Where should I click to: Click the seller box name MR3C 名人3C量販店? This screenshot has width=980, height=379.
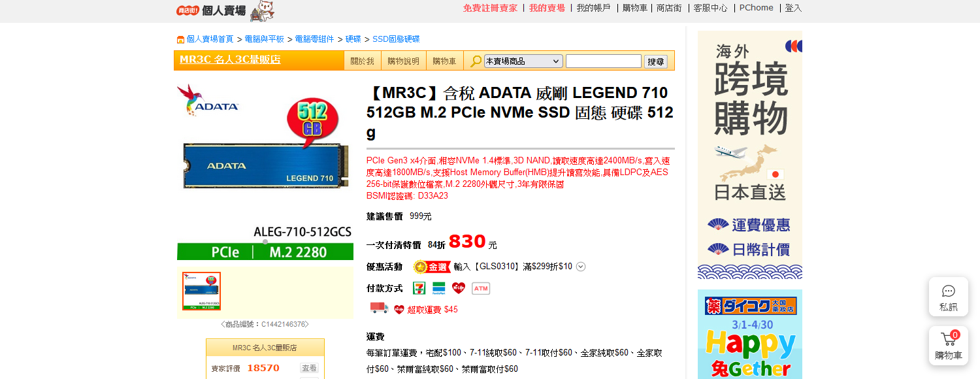pos(265,348)
